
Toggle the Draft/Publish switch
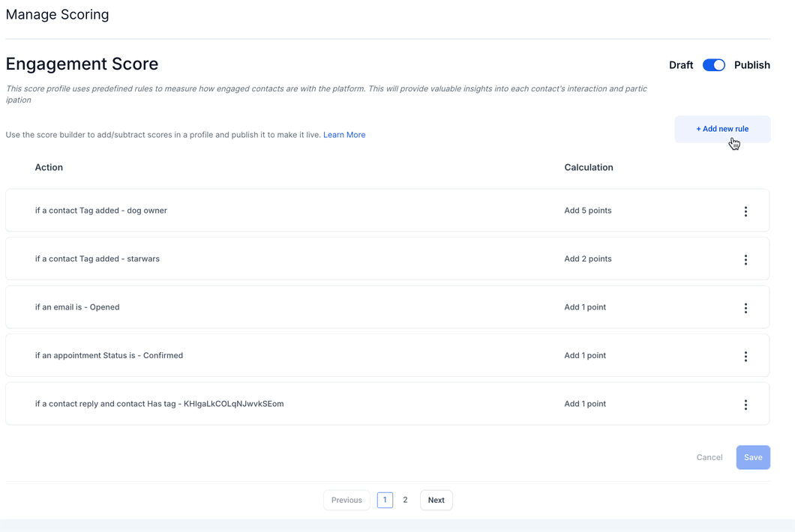(x=714, y=65)
